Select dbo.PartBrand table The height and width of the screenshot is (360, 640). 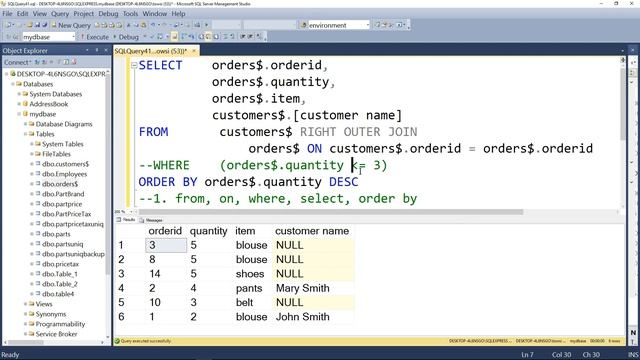(63, 194)
